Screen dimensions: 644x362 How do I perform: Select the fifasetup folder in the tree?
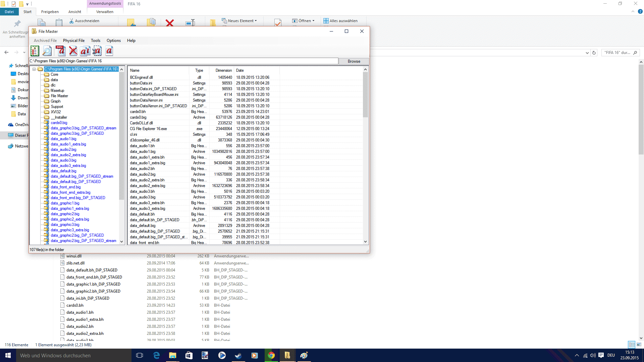[57, 90]
